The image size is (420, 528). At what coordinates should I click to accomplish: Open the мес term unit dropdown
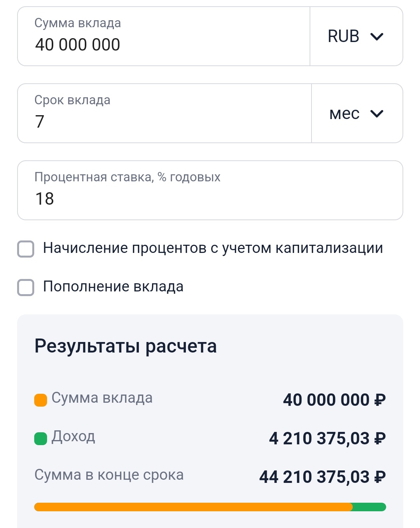(x=356, y=114)
